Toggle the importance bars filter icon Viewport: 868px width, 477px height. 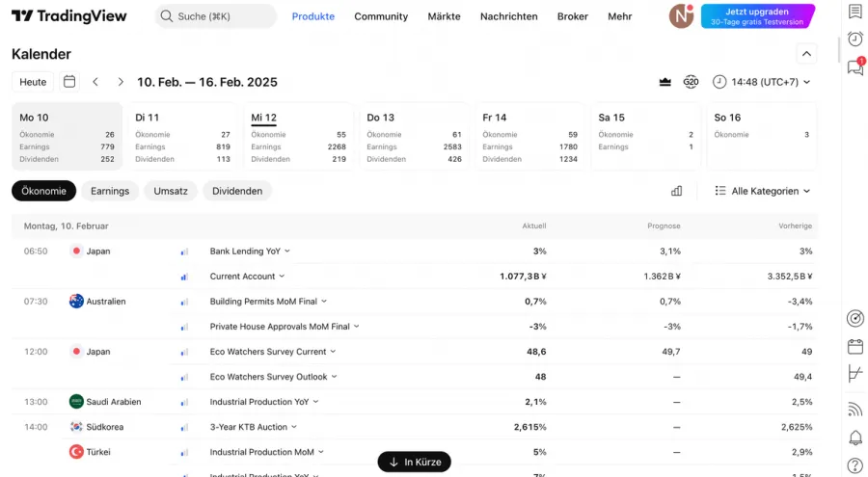pyautogui.click(x=676, y=191)
